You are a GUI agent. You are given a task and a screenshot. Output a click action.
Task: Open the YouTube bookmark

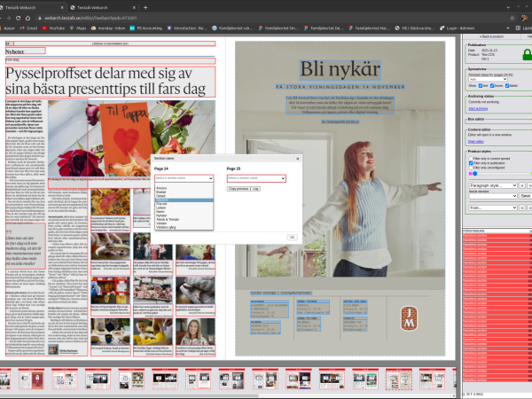pyautogui.click(x=53, y=28)
